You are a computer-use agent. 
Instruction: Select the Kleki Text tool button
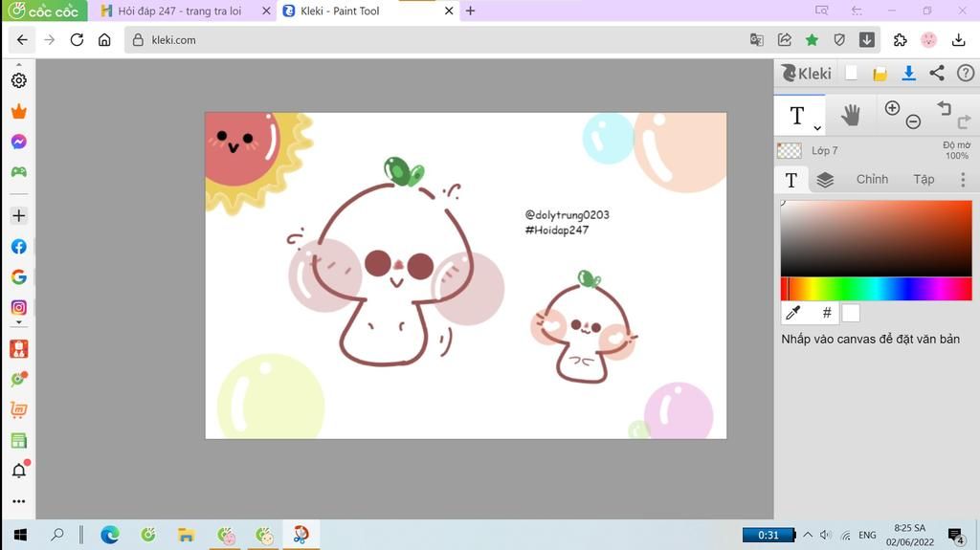[796, 115]
